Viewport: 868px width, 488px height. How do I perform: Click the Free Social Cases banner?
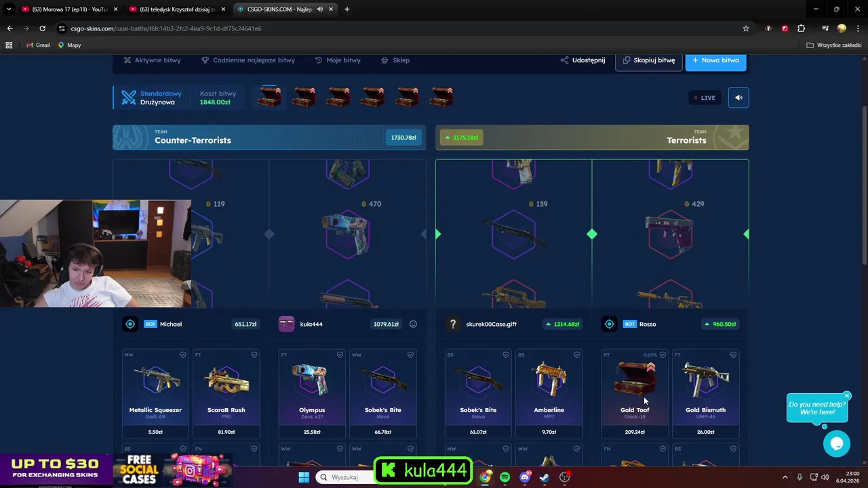(173, 470)
